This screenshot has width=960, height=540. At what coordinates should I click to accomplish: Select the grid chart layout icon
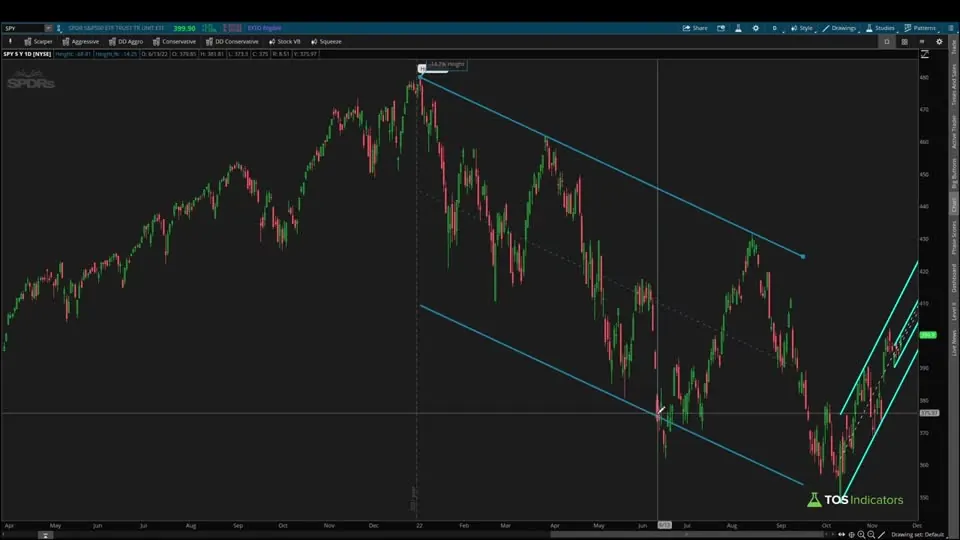point(904,42)
